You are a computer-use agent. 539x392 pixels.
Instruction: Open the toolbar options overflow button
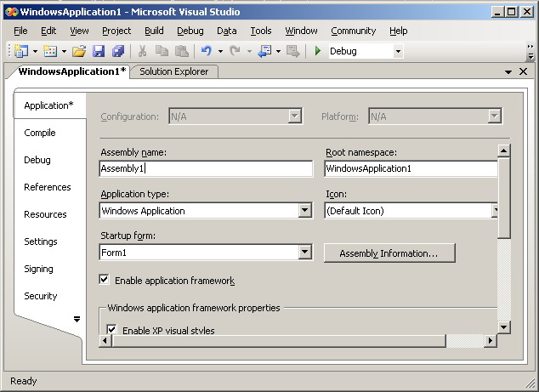[x=530, y=52]
